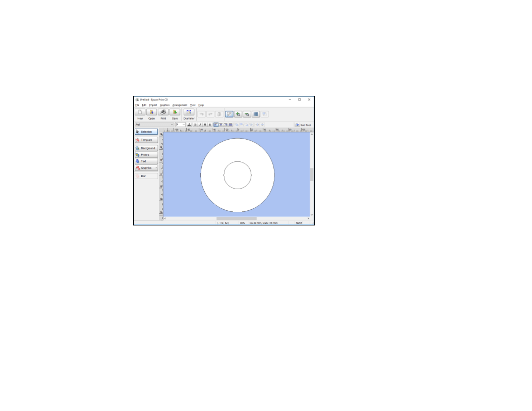Image resolution: width=532 pixels, height=411 pixels.
Task: Open an existing file with the Open button
Action: (152, 113)
